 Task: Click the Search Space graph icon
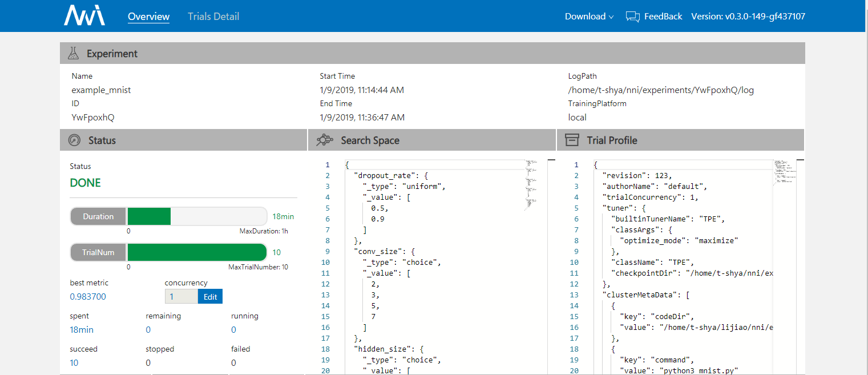(x=325, y=140)
